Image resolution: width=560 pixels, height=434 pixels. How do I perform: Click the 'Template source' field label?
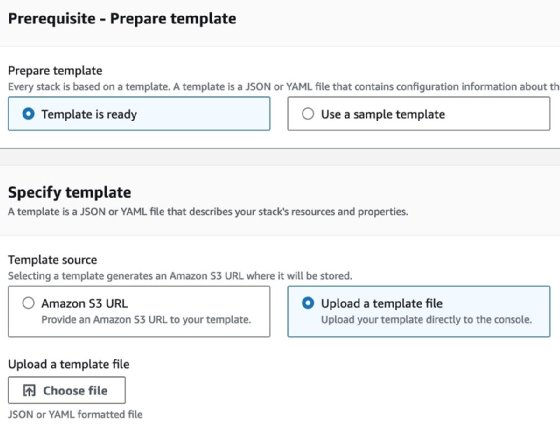coord(52,260)
